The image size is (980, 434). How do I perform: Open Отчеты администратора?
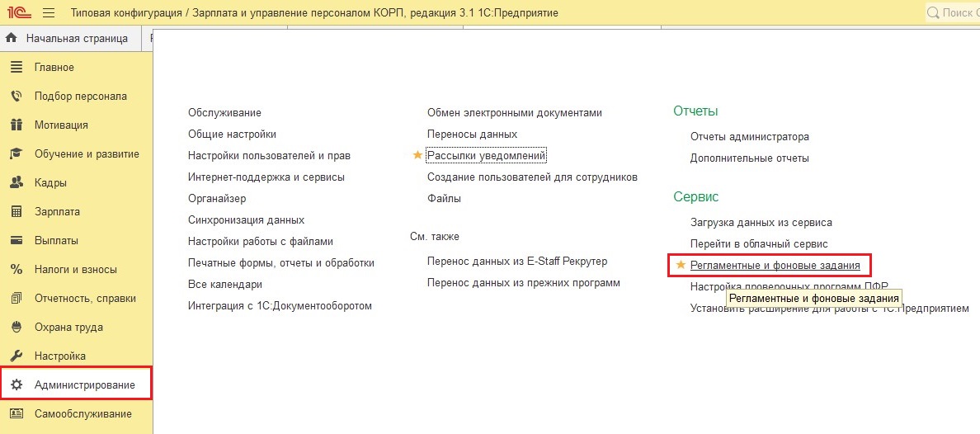tap(749, 136)
